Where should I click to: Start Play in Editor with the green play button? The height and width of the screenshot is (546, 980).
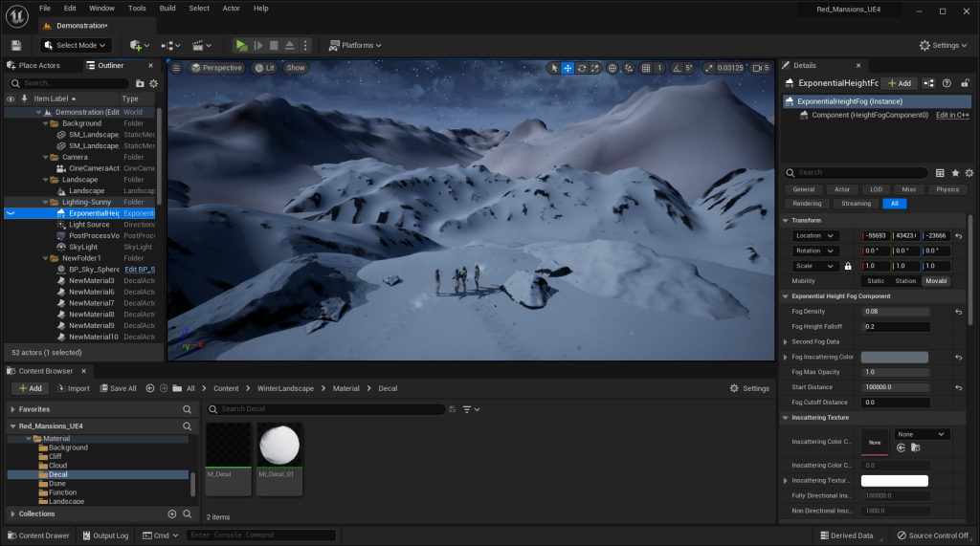coord(240,45)
